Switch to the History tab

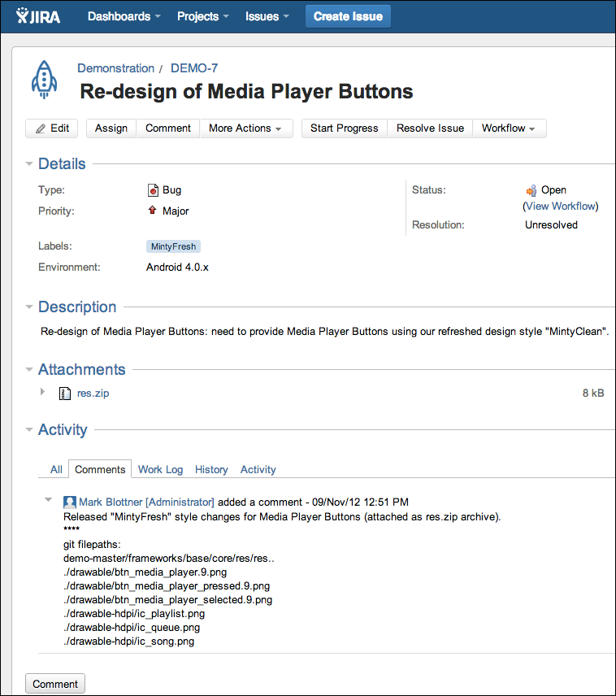point(211,470)
